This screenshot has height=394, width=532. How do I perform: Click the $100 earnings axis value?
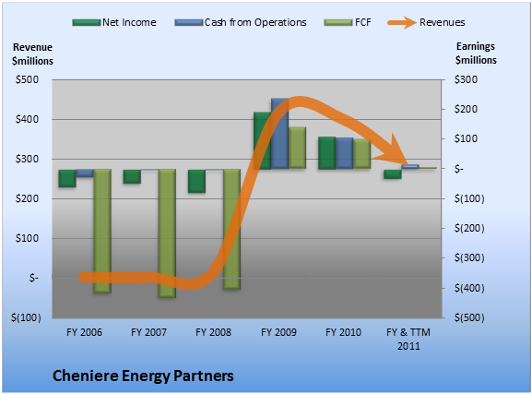(466, 138)
